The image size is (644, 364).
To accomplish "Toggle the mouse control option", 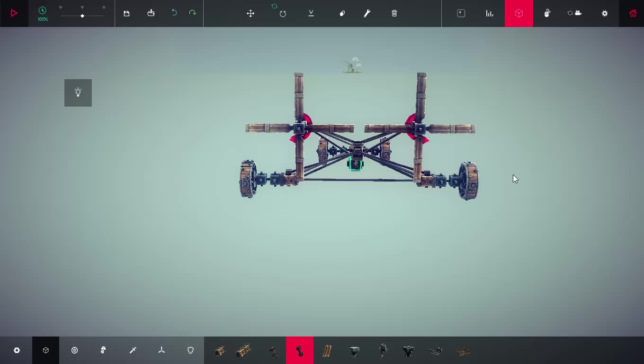I will click(x=547, y=13).
